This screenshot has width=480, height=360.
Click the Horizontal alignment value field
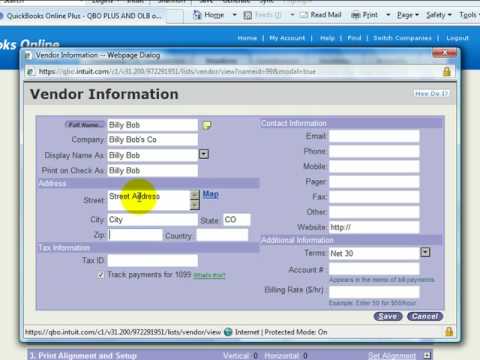[305, 356]
